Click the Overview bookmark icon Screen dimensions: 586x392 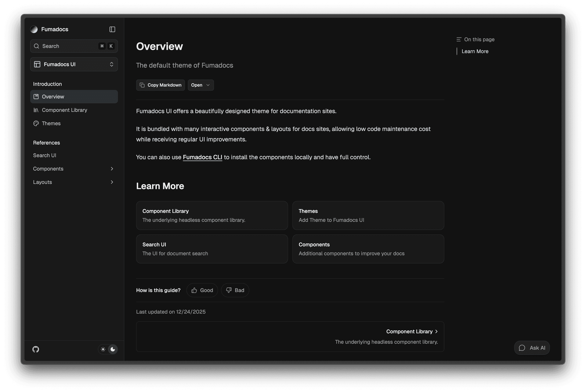pos(36,96)
